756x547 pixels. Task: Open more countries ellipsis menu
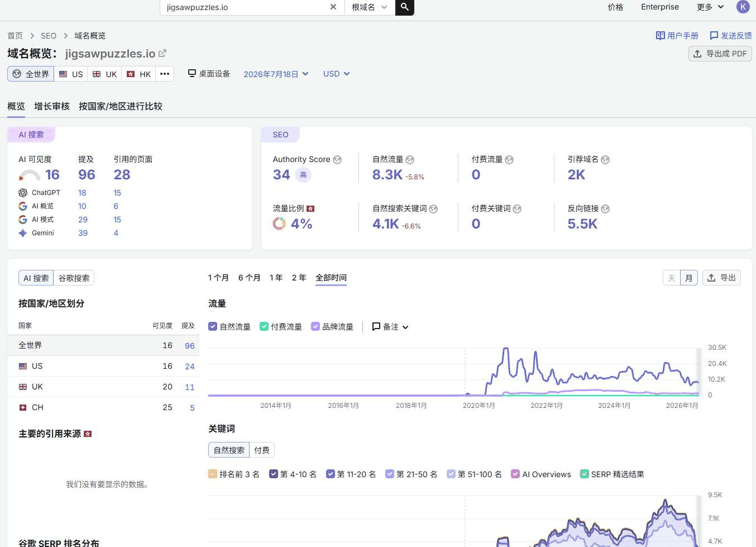click(165, 74)
